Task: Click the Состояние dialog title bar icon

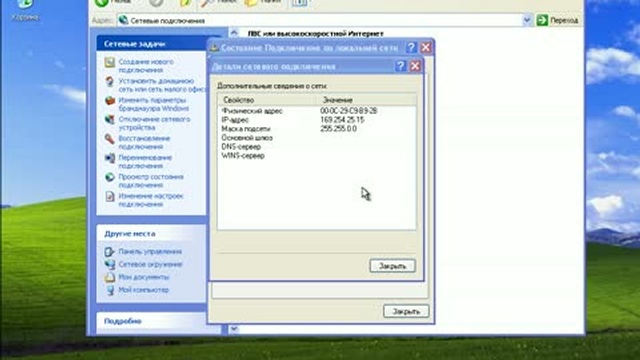Action: [214, 48]
